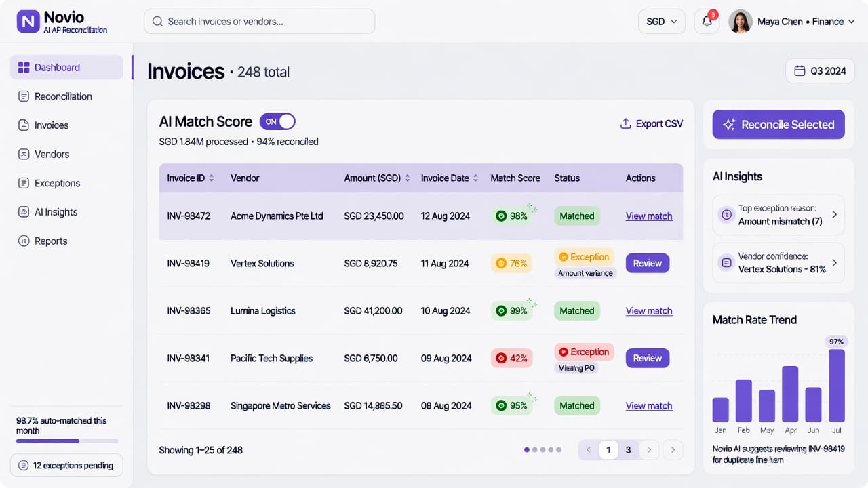868x488 pixels.
Task: Open the Dashboard menu item
Action: (x=66, y=68)
